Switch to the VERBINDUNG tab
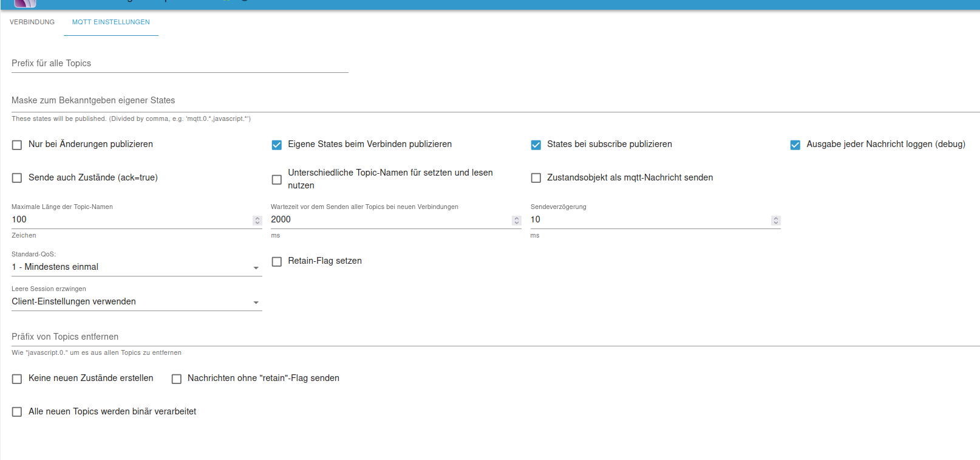 [x=32, y=22]
